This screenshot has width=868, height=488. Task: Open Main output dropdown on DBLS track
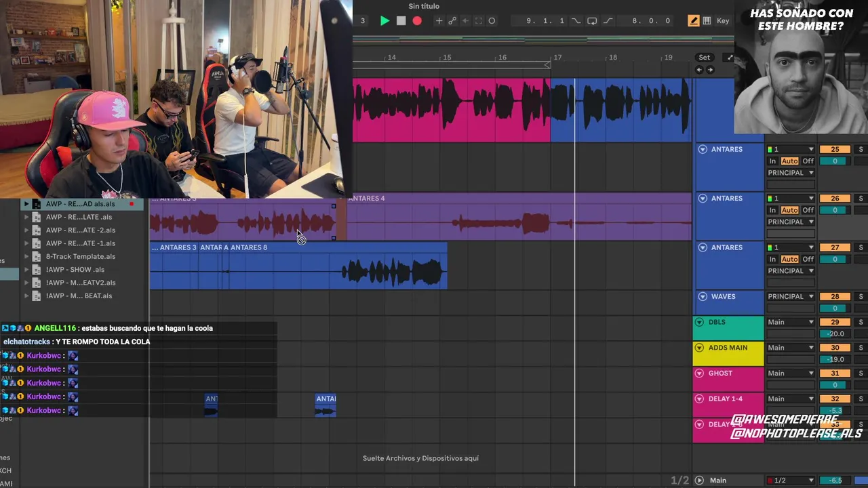click(791, 322)
